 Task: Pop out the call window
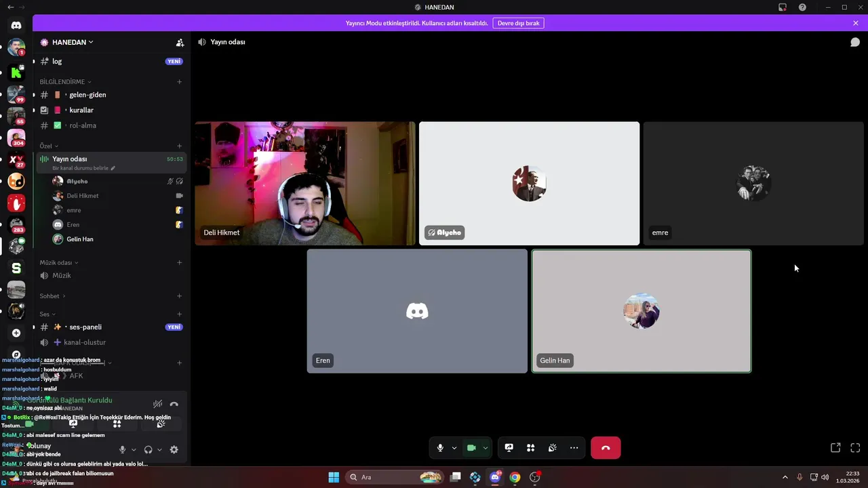click(835, 448)
